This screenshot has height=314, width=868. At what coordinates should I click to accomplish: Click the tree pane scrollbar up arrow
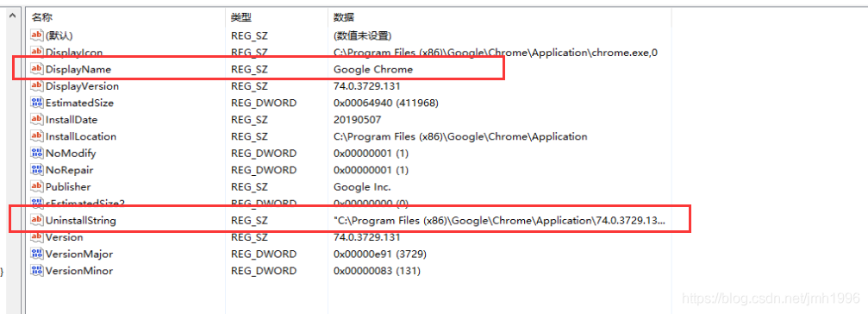click(x=11, y=17)
